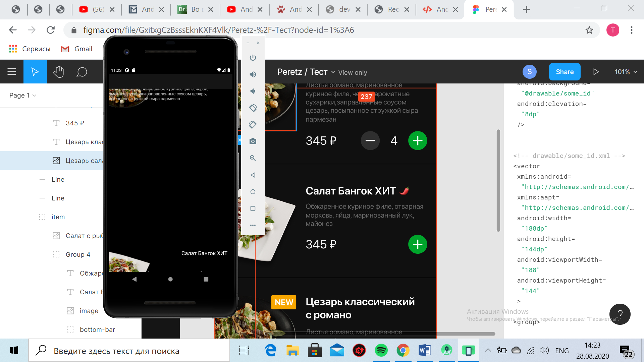Click the Windows search input field
644x362 pixels.
[x=129, y=351]
